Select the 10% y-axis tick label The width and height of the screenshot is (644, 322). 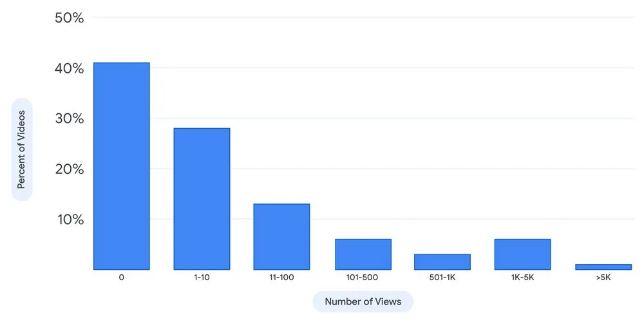[x=70, y=220]
